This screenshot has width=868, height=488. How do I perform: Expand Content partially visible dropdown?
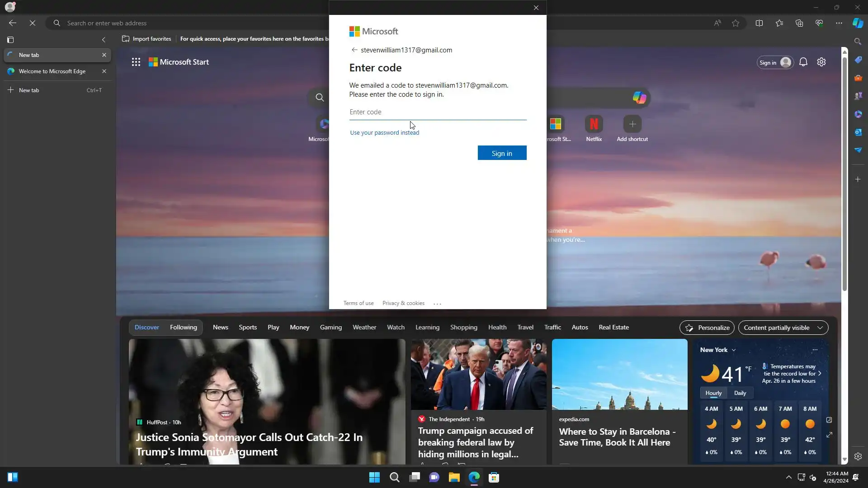(783, 328)
